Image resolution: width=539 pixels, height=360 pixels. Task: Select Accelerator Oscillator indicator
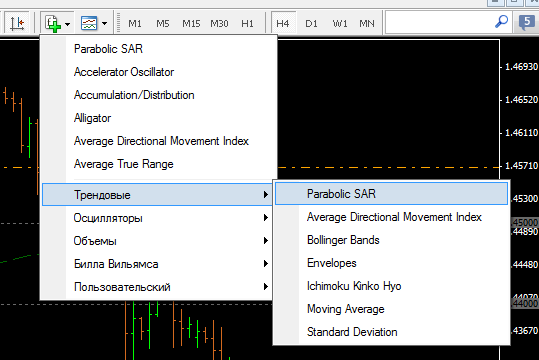pyautogui.click(x=159, y=72)
